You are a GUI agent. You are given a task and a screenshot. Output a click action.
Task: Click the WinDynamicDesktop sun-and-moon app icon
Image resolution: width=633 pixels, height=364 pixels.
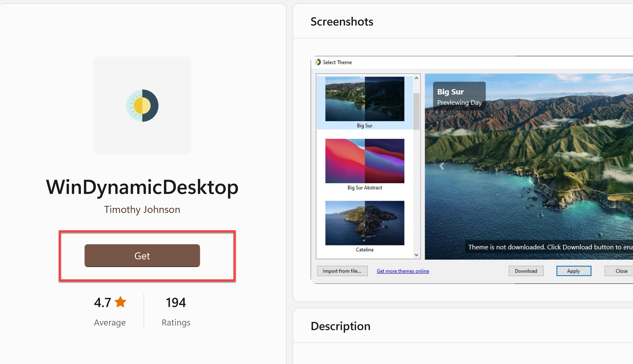click(x=142, y=105)
